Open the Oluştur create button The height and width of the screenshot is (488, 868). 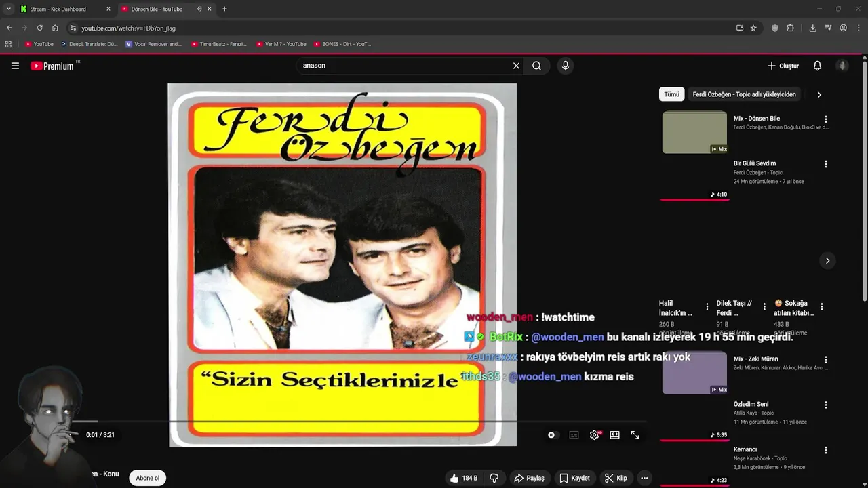pos(783,66)
